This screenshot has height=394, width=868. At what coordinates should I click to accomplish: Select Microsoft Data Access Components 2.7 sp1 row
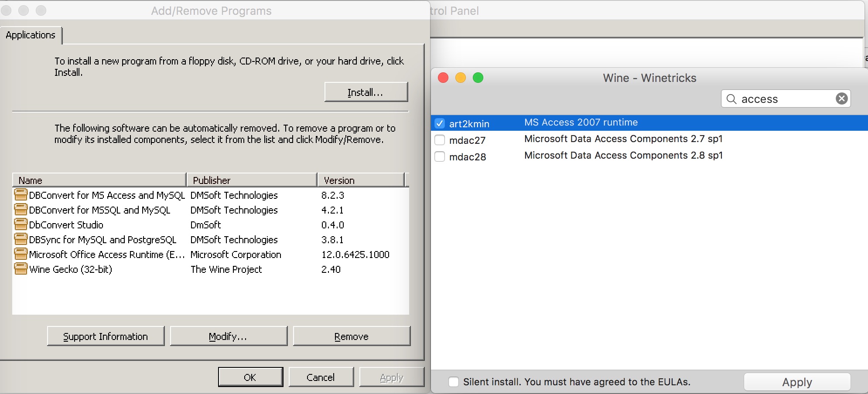pyautogui.click(x=649, y=139)
